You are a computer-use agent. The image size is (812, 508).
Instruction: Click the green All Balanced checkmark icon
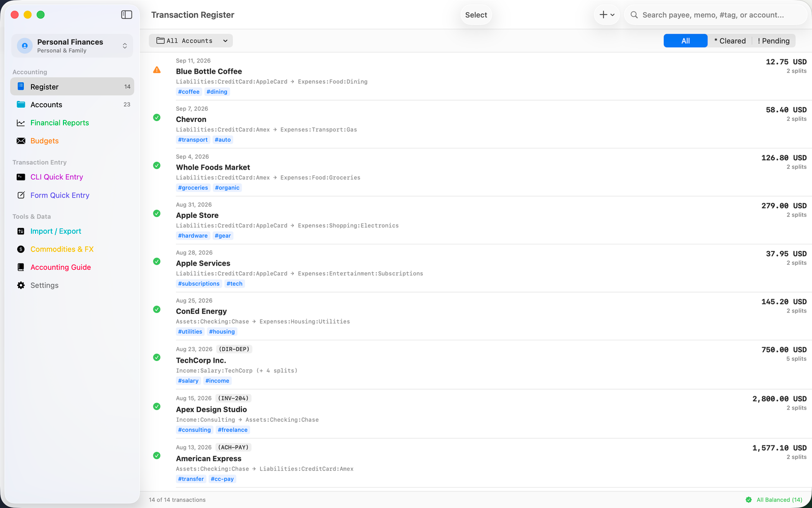749,500
